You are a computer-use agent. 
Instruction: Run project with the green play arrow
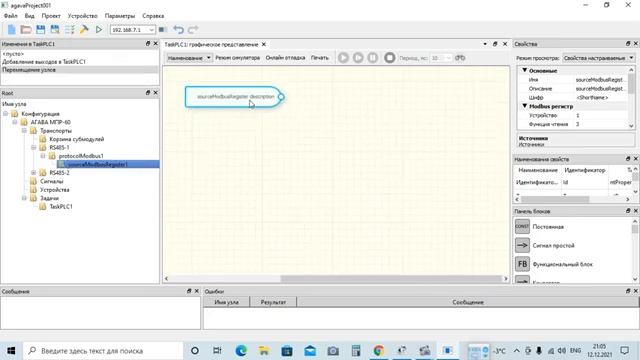(99, 29)
